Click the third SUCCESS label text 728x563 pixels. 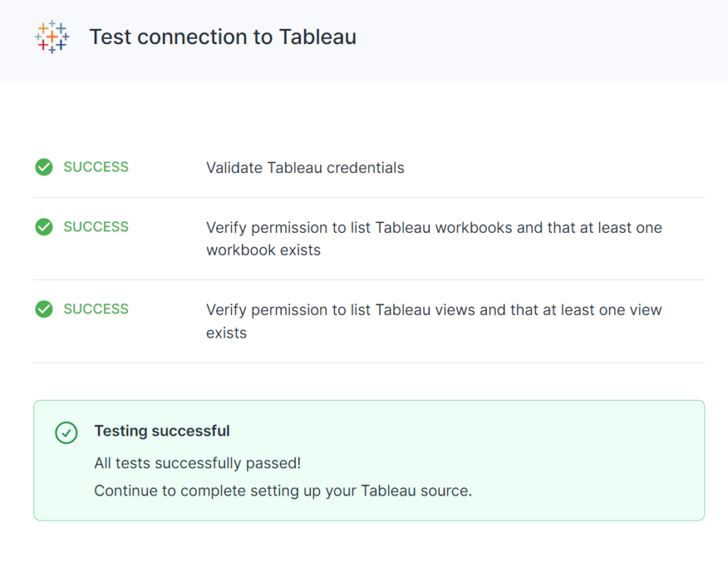[96, 309]
